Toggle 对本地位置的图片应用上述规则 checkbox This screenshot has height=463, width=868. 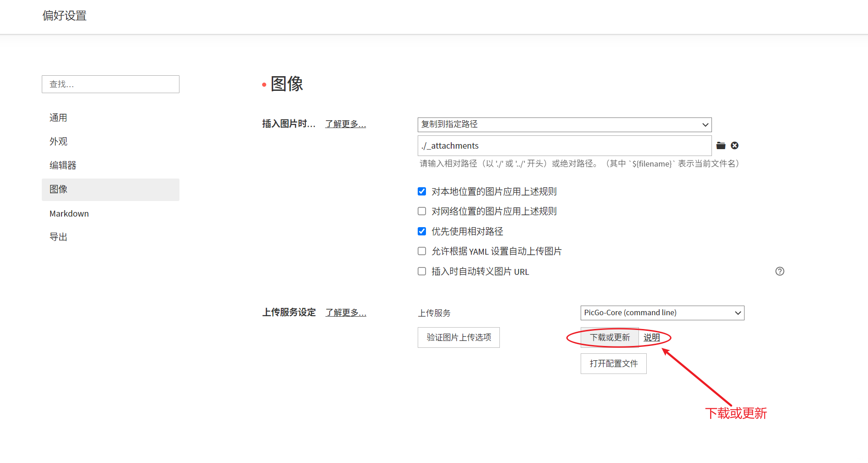coord(422,191)
